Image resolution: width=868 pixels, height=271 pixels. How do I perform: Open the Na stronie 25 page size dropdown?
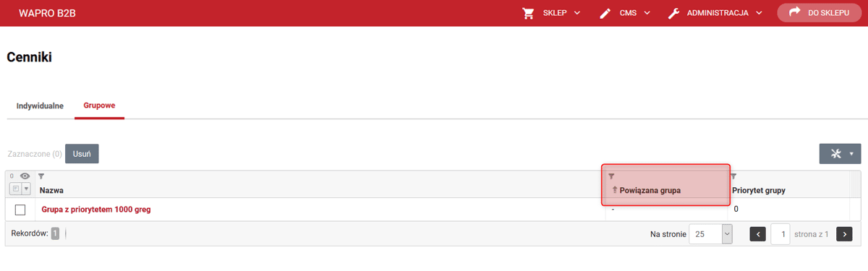710,234
